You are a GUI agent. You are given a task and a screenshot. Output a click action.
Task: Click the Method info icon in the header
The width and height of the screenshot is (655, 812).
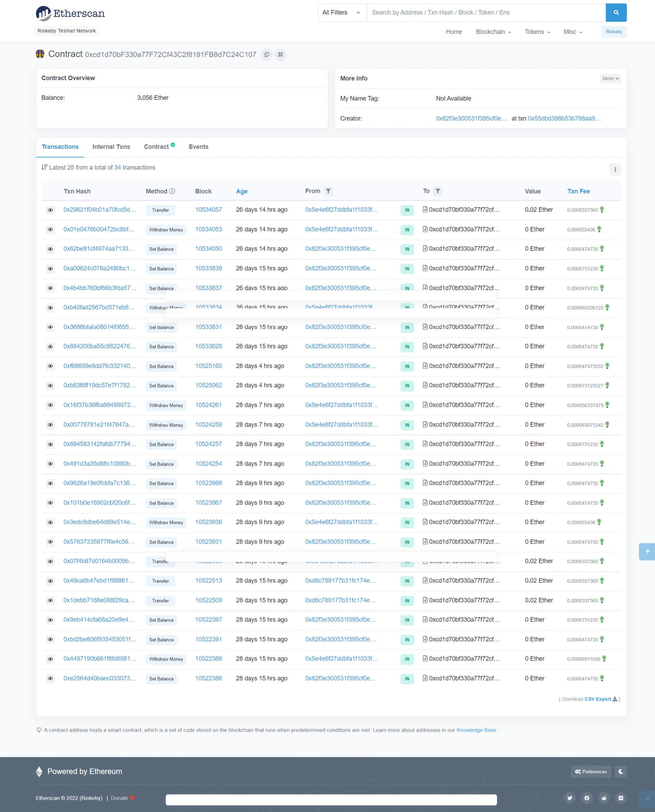click(172, 191)
